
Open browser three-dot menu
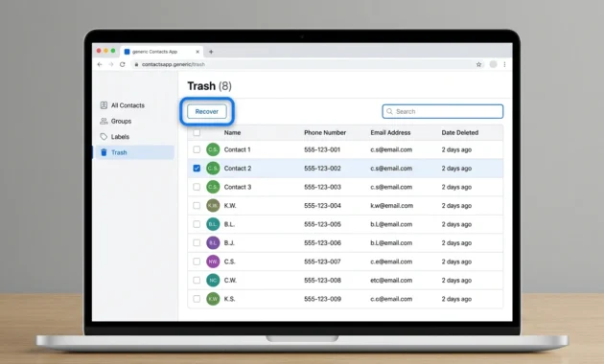point(504,64)
